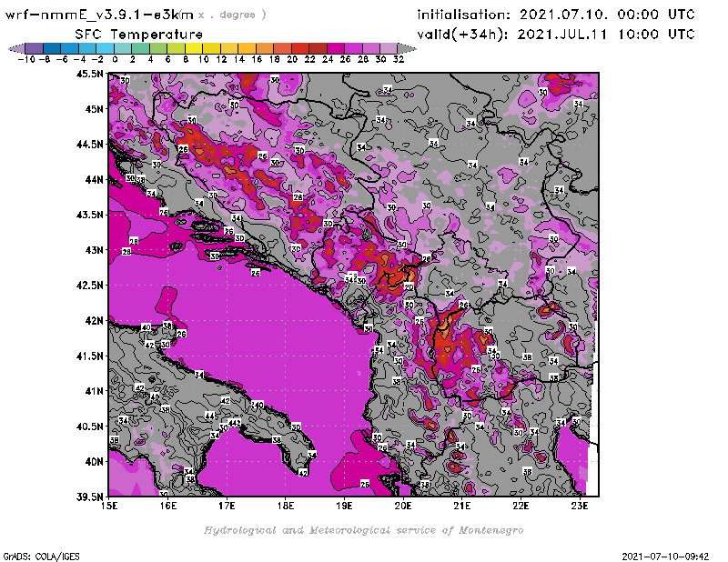Click the "17E" longitude label
The height and width of the screenshot is (562, 728).
(x=227, y=506)
